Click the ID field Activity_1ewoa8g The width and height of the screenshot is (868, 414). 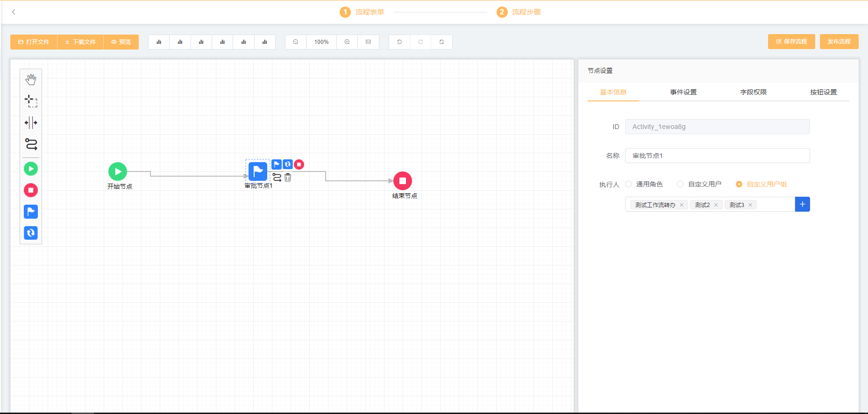pos(718,127)
